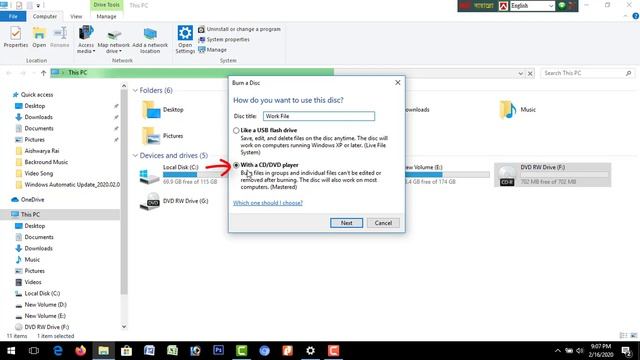Click navigation pane scrollbar down arrow
The width and height of the screenshot is (640, 360).
124,327
